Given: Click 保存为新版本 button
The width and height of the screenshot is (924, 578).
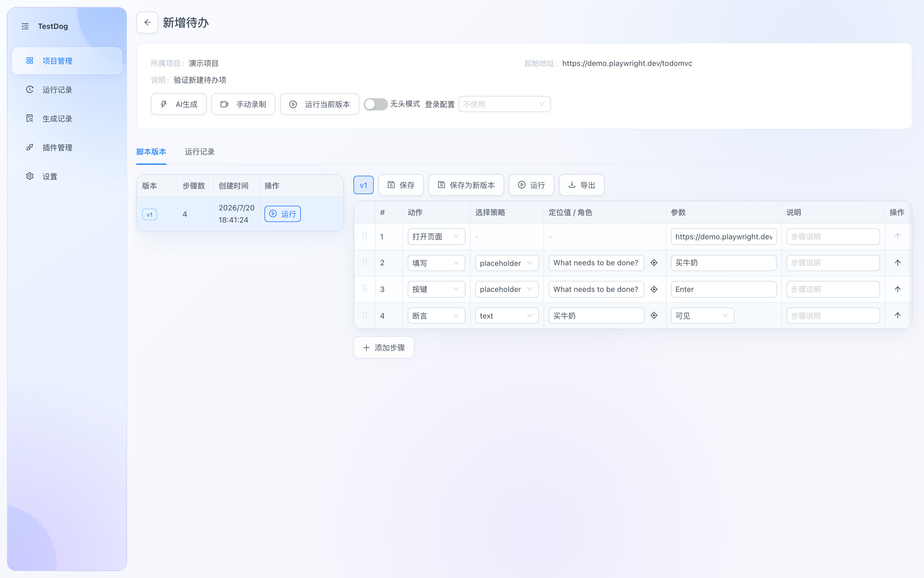Looking at the screenshot, I should 466,185.
